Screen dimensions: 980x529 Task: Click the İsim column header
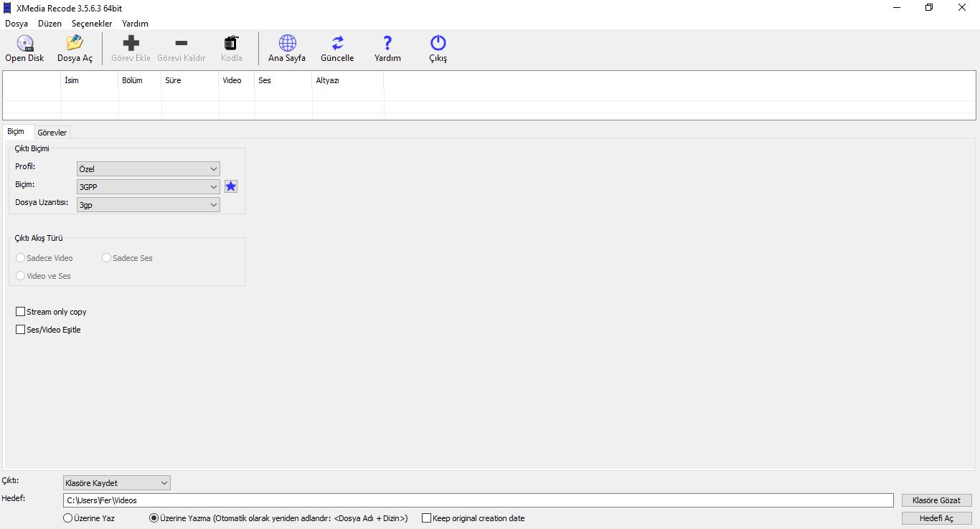tap(90, 80)
